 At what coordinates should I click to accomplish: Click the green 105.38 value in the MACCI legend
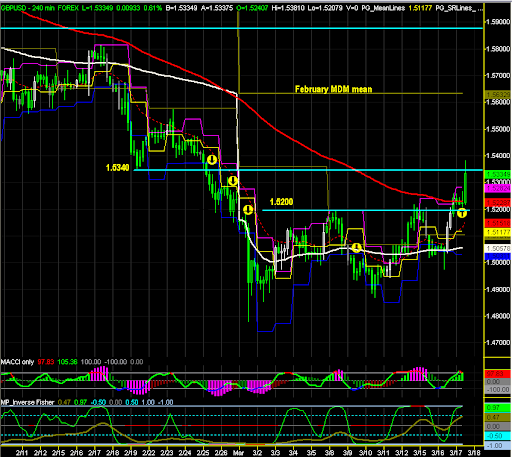tap(67, 362)
